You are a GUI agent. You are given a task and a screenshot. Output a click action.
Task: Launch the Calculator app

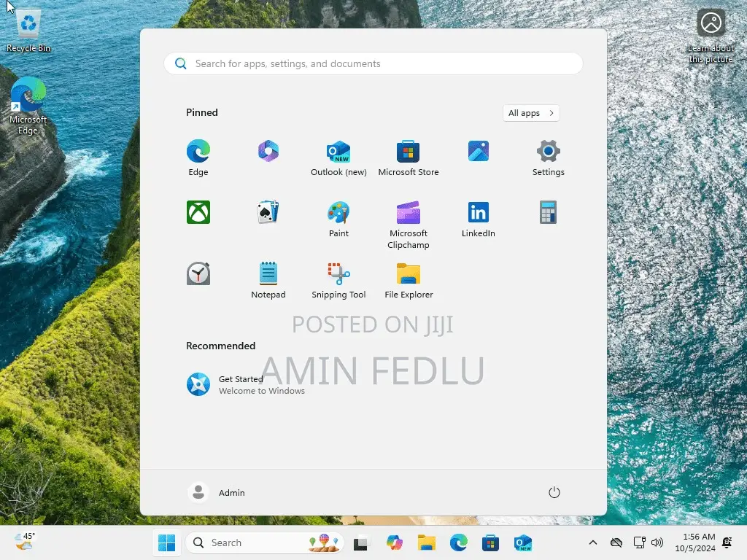tap(548, 211)
